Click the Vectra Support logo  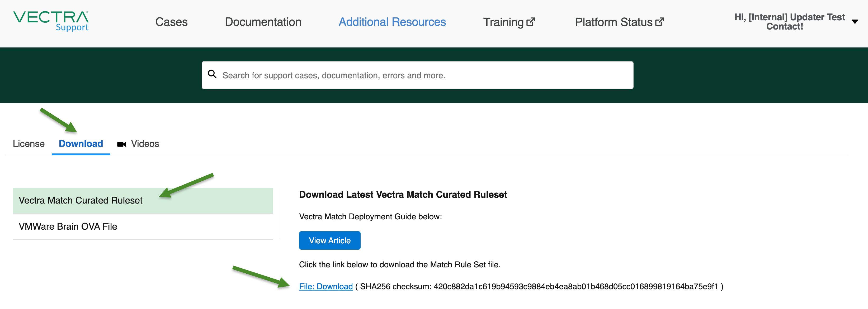pyautogui.click(x=51, y=21)
